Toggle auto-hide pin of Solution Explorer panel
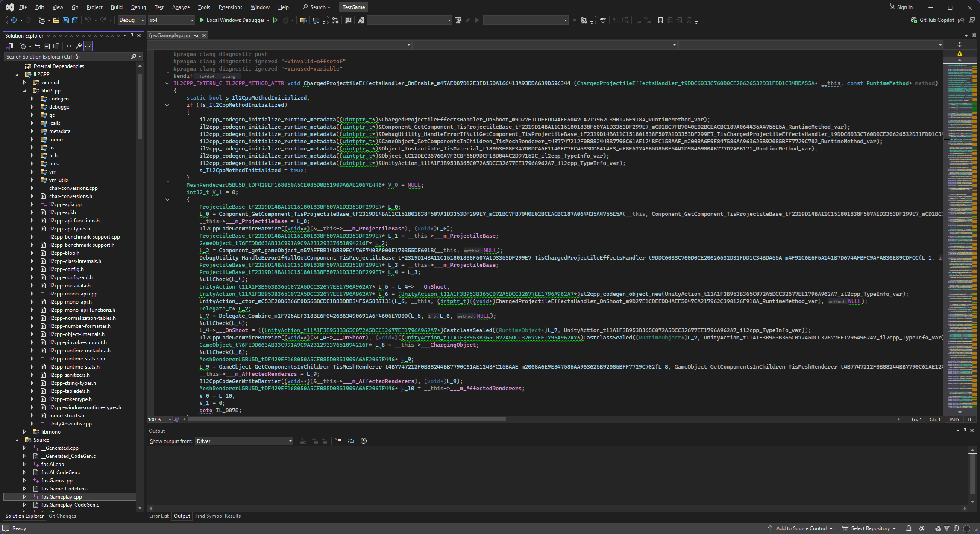Viewport: 980px width, 534px height. tap(132, 35)
